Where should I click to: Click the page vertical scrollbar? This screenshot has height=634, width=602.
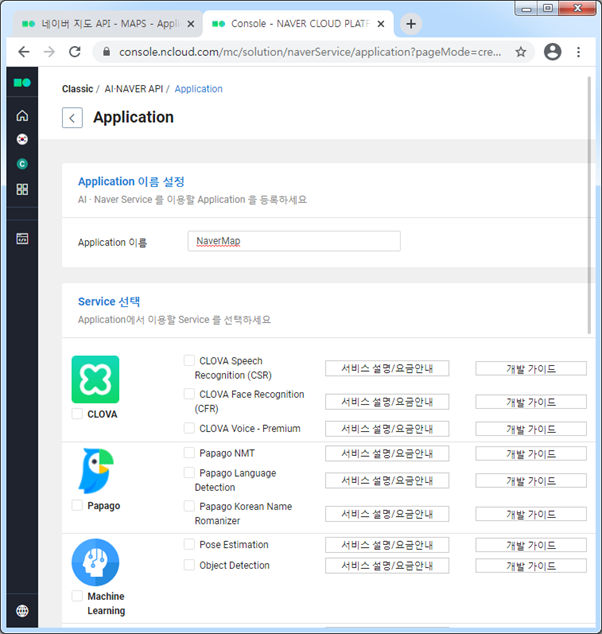tap(589, 205)
